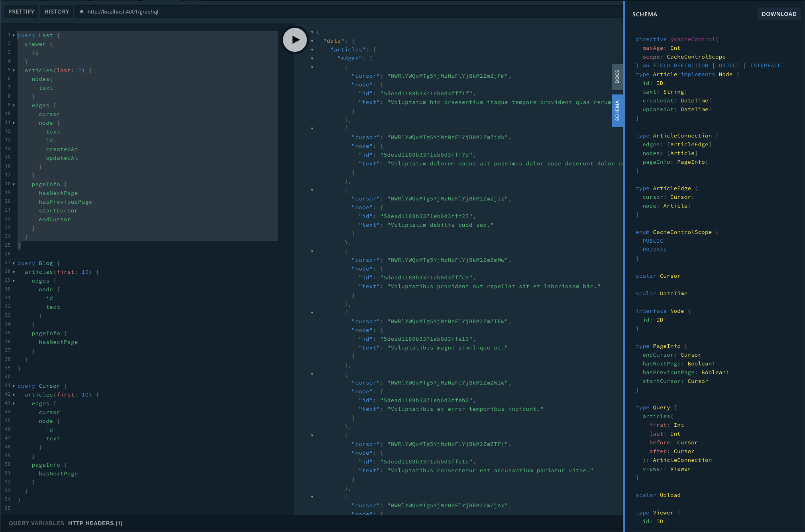The image size is (805, 532).
Task: Fold the edges block at line 9
Action: 14,106
